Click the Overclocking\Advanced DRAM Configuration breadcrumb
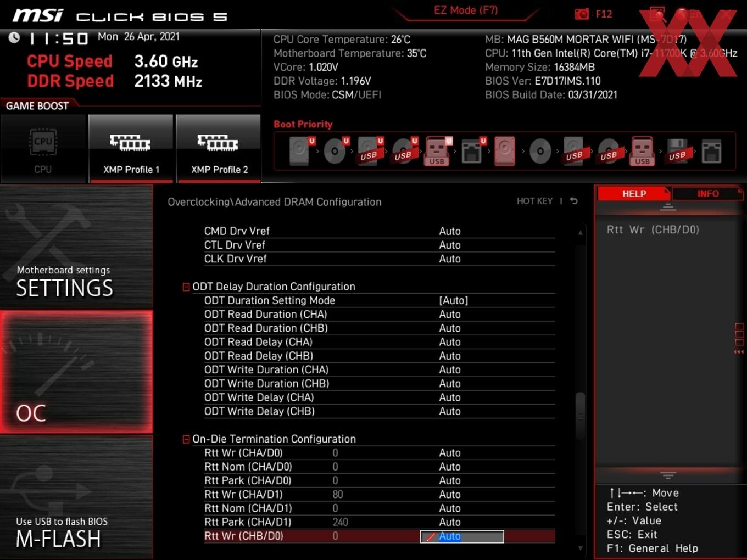 pos(275,201)
